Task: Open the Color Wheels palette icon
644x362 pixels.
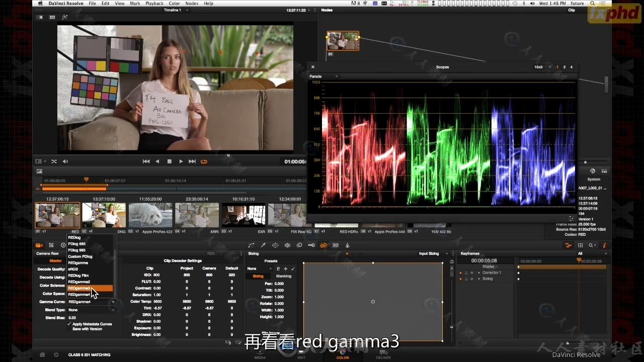Action: point(63,245)
